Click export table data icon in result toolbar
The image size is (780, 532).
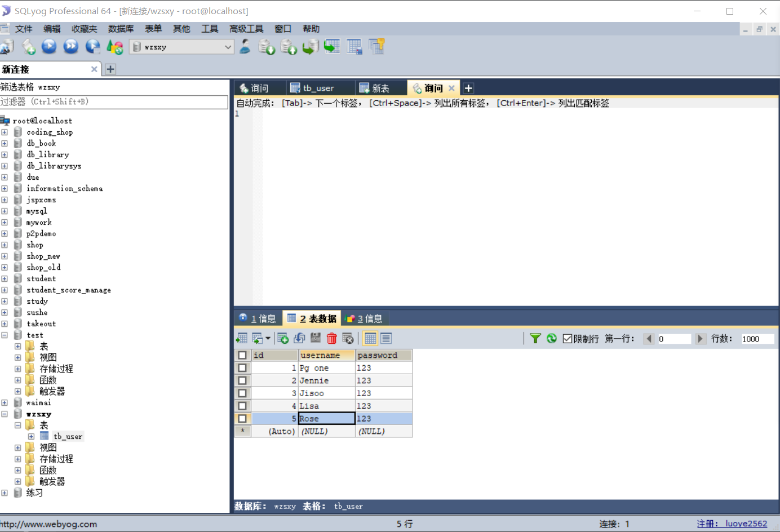(x=242, y=338)
